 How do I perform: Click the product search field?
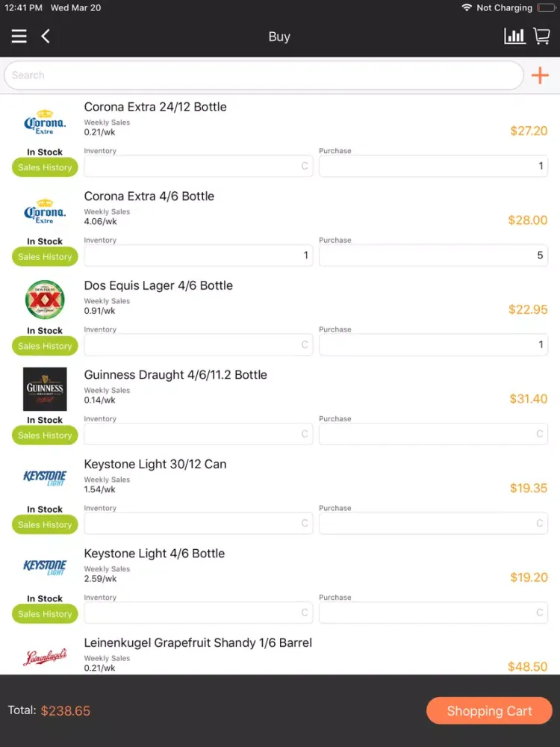[x=264, y=75]
